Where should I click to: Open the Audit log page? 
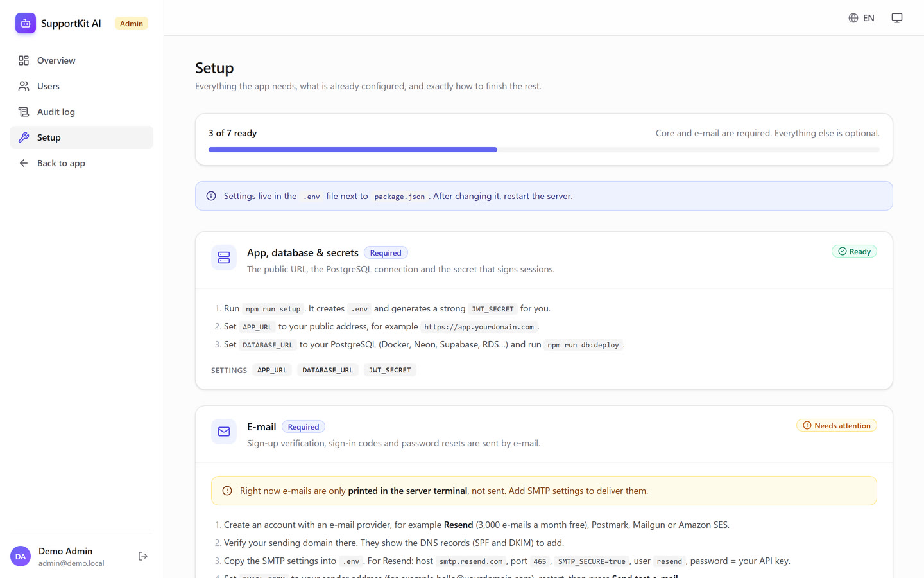[x=81, y=112]
